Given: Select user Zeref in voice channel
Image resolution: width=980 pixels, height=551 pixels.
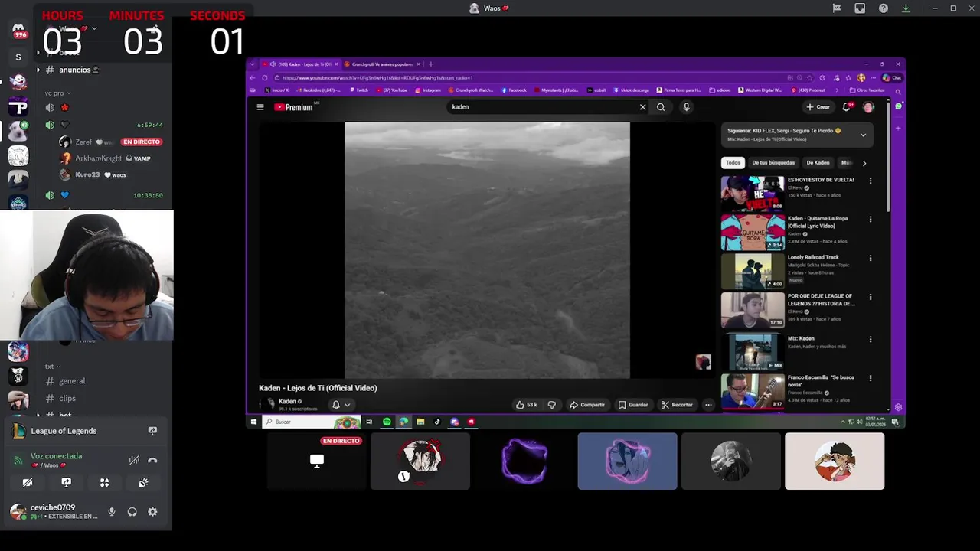Looking at the screenshot, I should pyautogui.click(x=83, y=142).
